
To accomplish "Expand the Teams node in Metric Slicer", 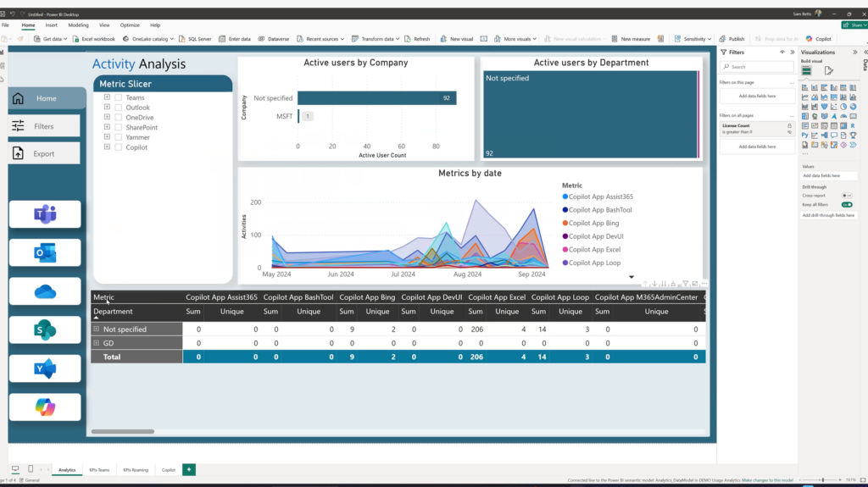I will (x=107, y=97).
